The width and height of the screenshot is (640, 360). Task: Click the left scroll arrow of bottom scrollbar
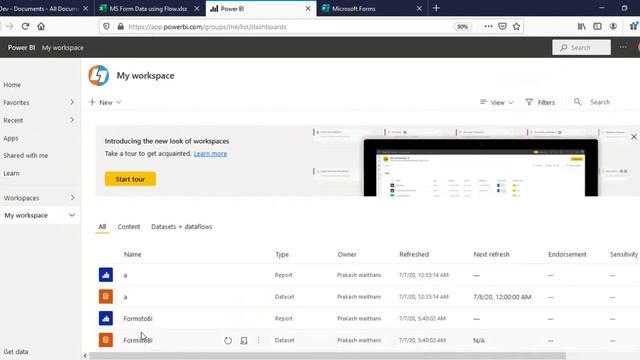point(85,356)
